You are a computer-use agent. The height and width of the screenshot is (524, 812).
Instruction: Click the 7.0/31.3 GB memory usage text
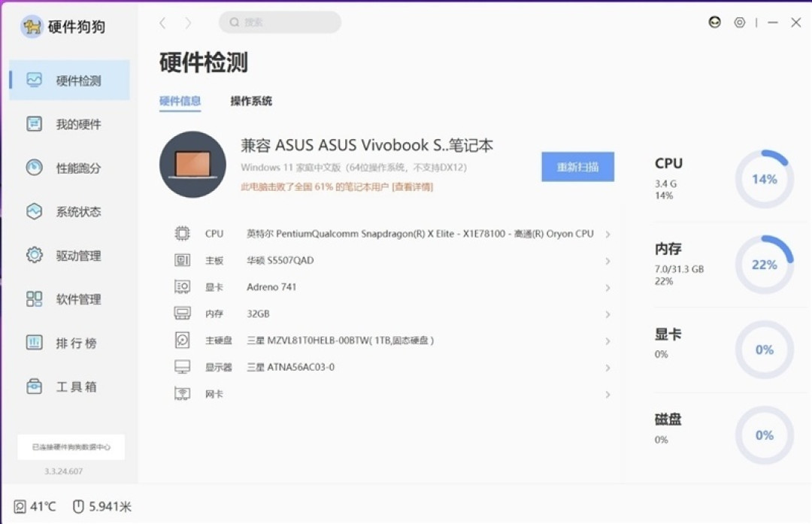coord(679,269)
